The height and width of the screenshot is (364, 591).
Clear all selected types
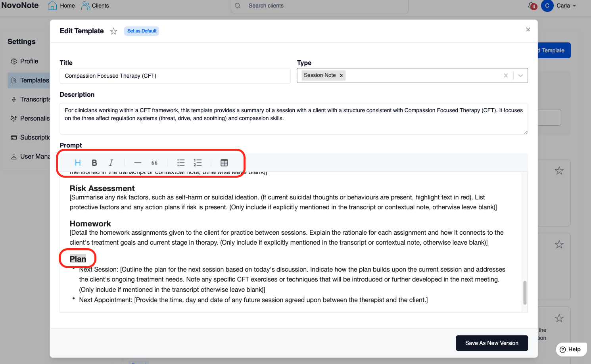(506, 75)
